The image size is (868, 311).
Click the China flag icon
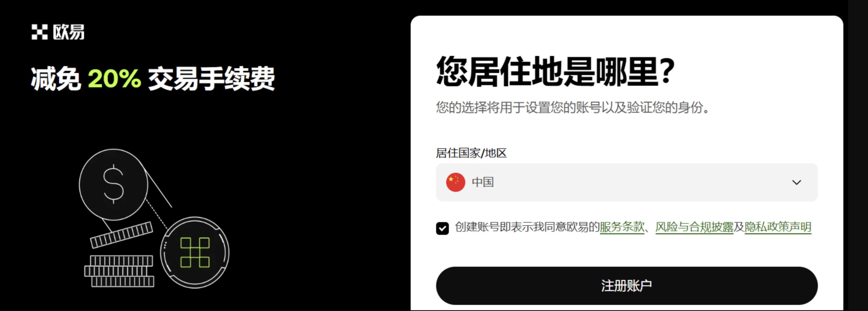tap(455, 182)
